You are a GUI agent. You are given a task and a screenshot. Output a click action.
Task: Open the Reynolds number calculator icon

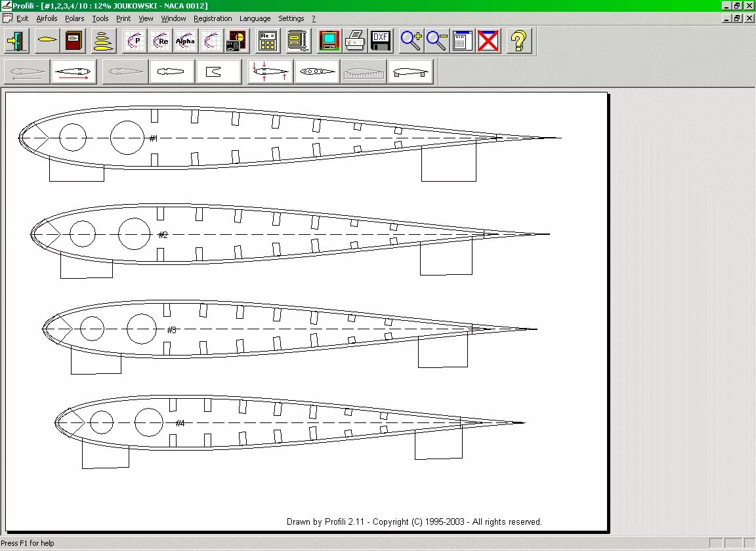pos(267,41)
